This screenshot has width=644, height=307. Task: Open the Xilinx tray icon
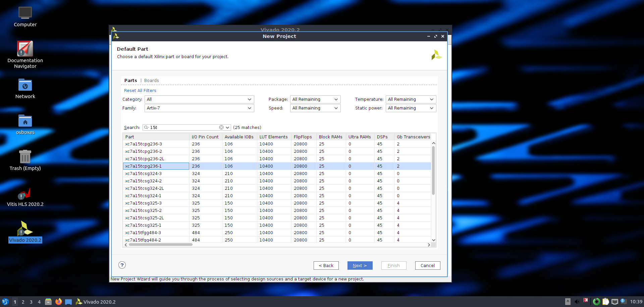[586, 300]
